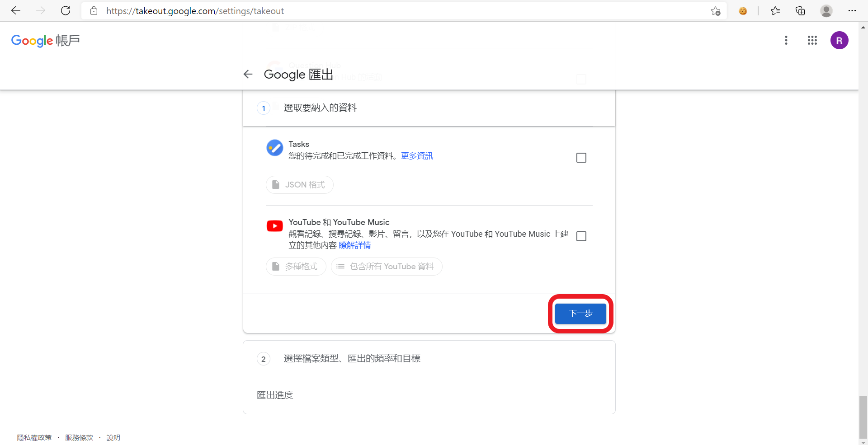Check the Tasks checkbox
Image resolution: width=868 pixels, height=445 pixels.
click(x=581, y=158)
